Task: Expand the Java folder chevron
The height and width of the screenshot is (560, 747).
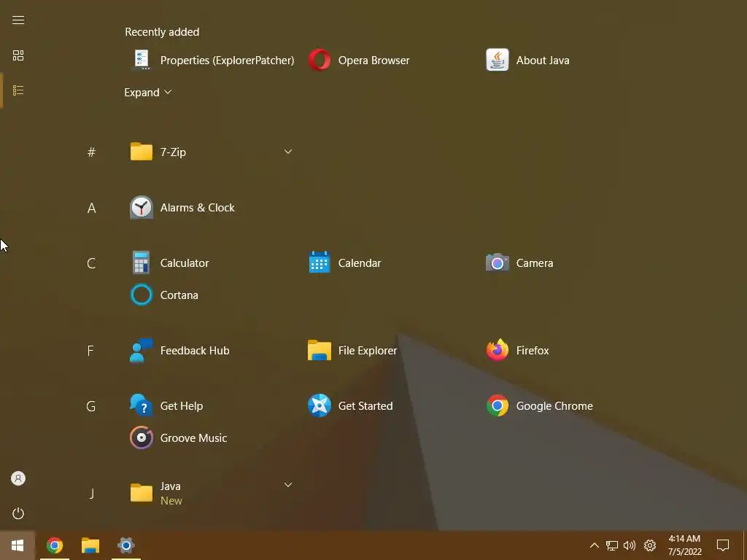Action: point(287,485)
